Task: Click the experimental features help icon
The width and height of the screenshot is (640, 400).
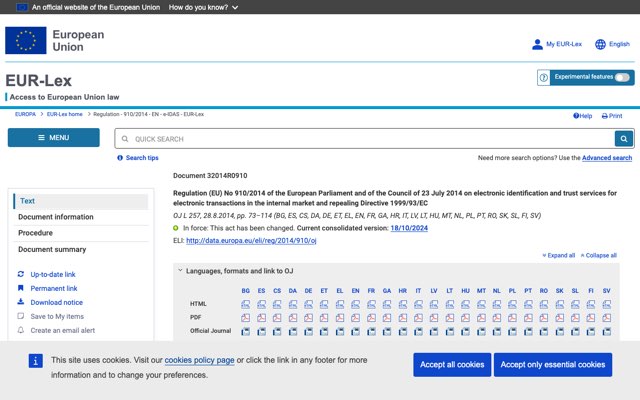Action: tap(544, 78)
